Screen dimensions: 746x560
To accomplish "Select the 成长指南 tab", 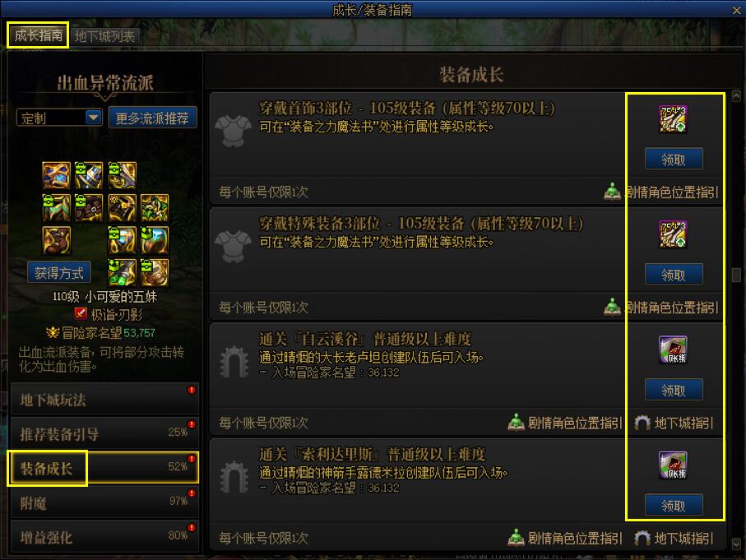I will point(38,35).
